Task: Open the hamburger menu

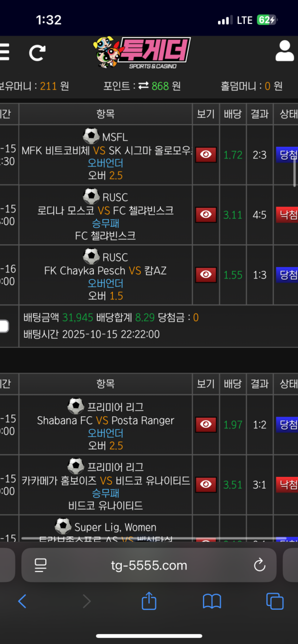Action: point(4,52)
